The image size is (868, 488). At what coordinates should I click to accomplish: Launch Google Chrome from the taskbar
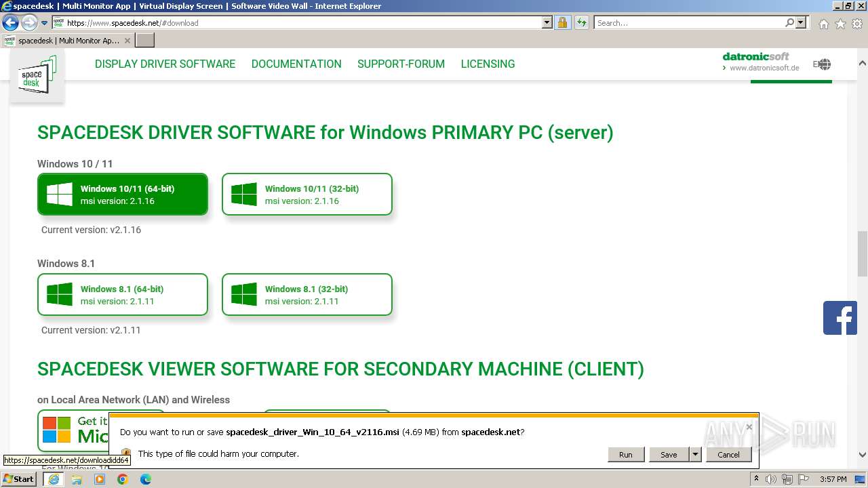tap(123, 479)
